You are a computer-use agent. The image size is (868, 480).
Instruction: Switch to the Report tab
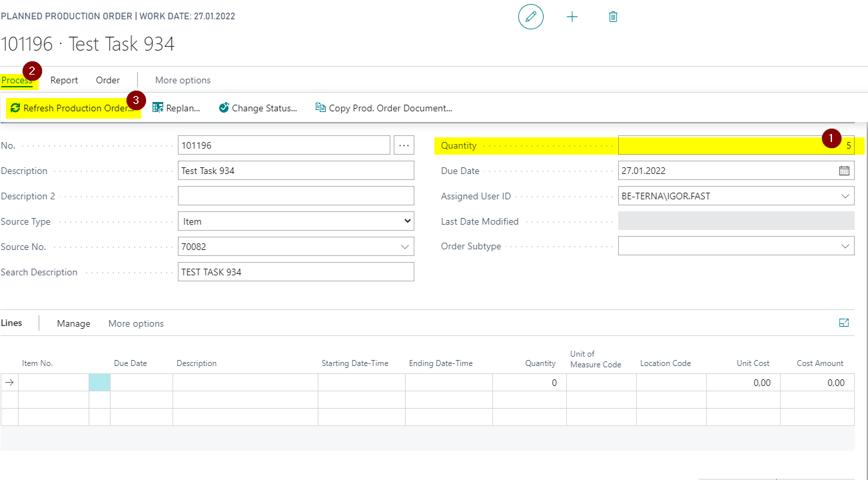pos(65,80)
